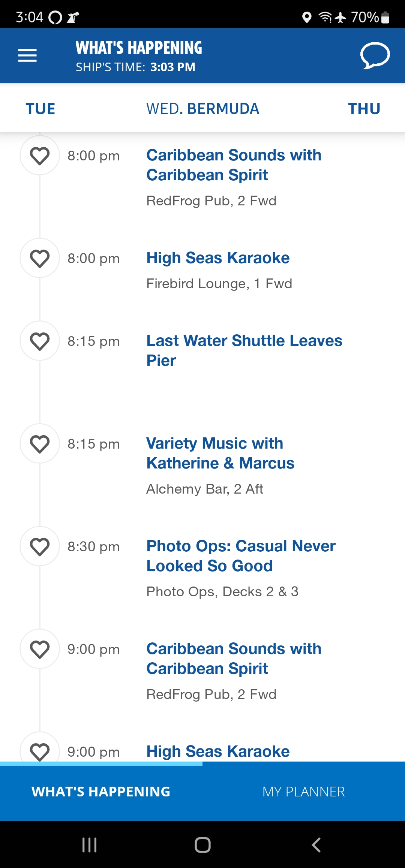Tap the Android recent apps button
405x868 pixels.
89,845
